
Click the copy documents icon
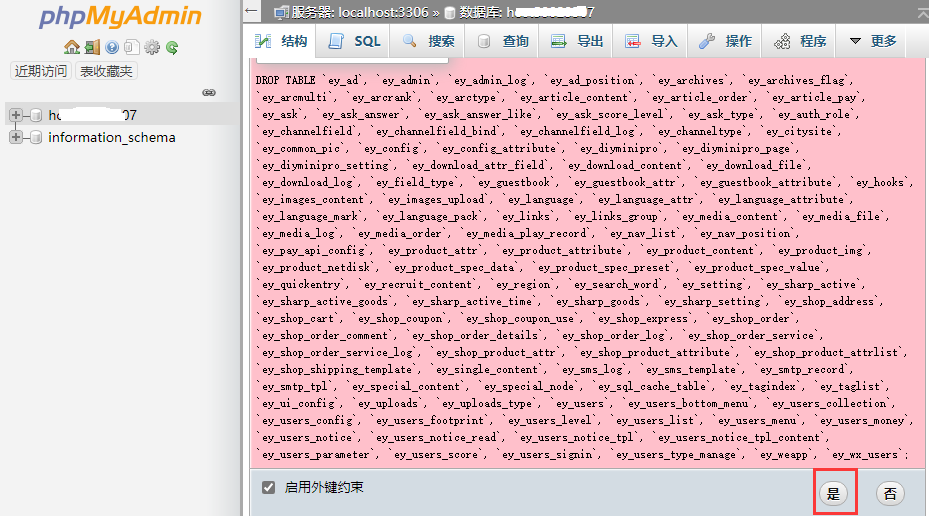click(132, 47)
